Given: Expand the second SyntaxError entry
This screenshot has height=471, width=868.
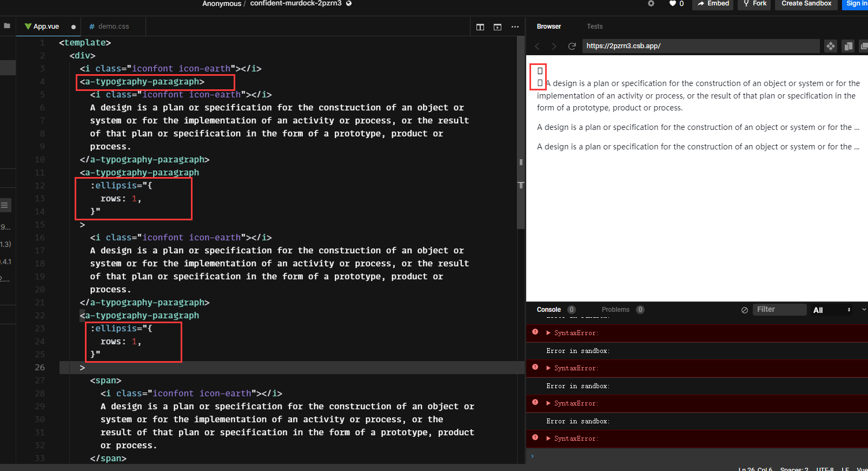Looking at the screenshot, I should click(x=548, y=368).
